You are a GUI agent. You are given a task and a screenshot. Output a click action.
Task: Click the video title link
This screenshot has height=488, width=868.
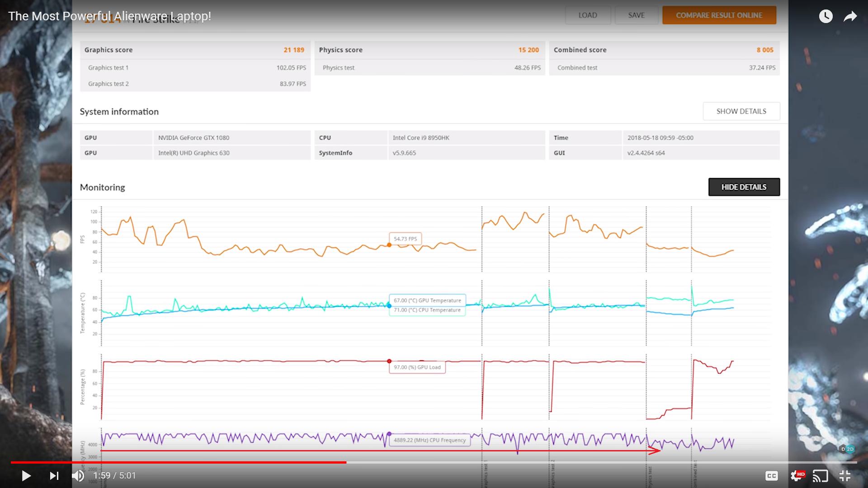click(x=109, y=16)
